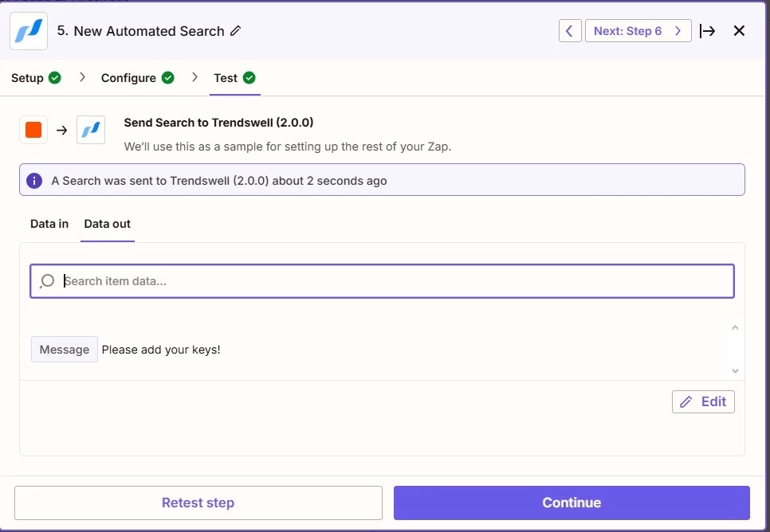The image size is (770, 532).
Task: Select the Test tab
Action: [x=234, y=78]
